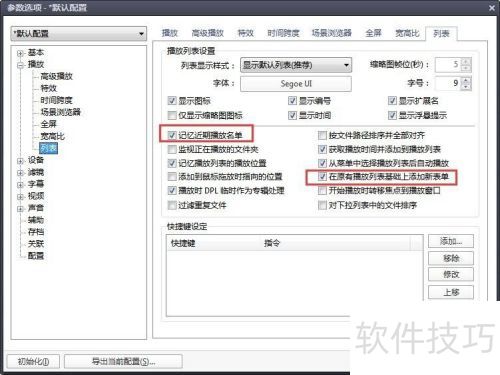Click the 修改 button
This screenshot has width=500, height=375.
click(451, 274)
